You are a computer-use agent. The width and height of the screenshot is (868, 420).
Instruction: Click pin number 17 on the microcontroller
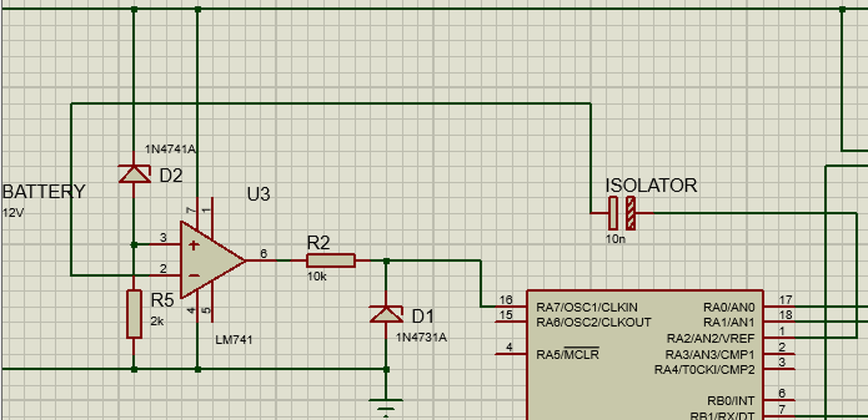tap(786, 299)
